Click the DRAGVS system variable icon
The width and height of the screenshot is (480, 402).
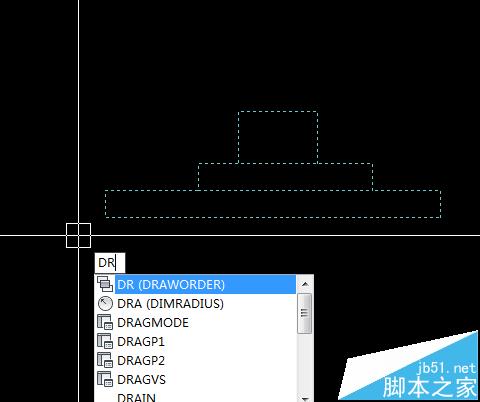(105, 379)
